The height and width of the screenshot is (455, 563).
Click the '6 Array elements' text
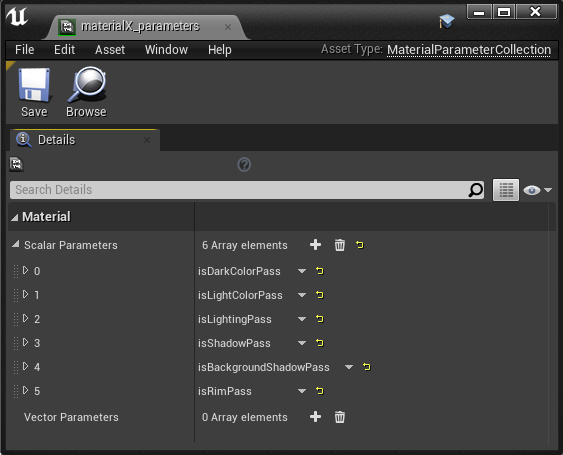click(245, 245)
